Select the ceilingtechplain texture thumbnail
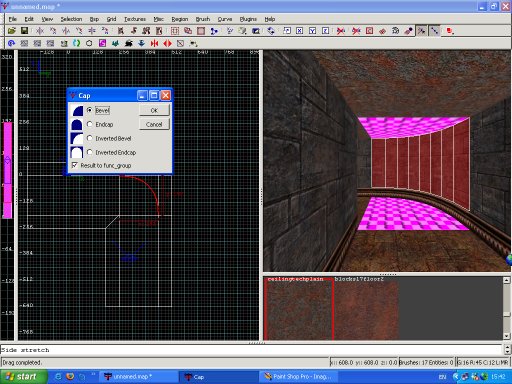Screen dimensions: 512x384 pos(299,311)
